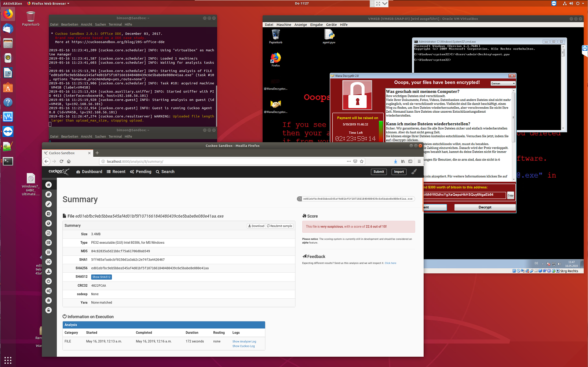
Task: Open the download tray icon in the Cuckoo sidebar
Action: coord(48,272)
